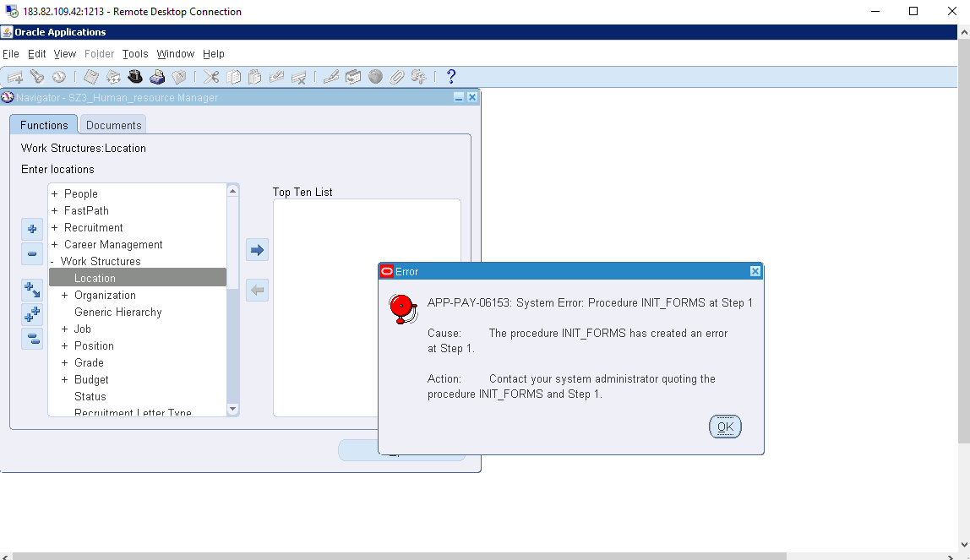Switch to the Documents tab

[113, 125]
